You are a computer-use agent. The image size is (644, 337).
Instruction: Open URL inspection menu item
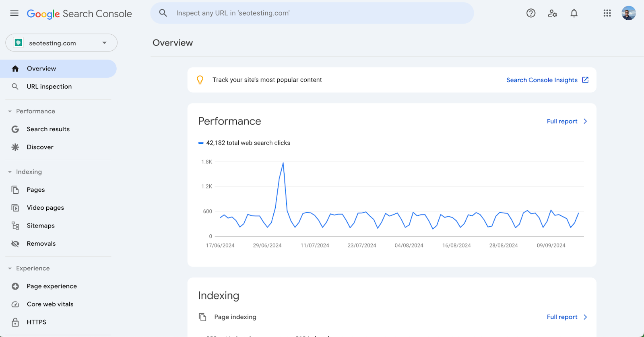(x=58, y=87)
